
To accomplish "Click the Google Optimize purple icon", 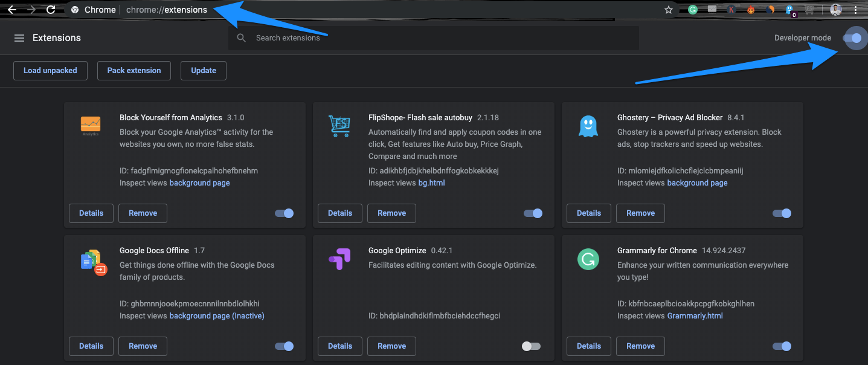I will (x=339, y=259).
